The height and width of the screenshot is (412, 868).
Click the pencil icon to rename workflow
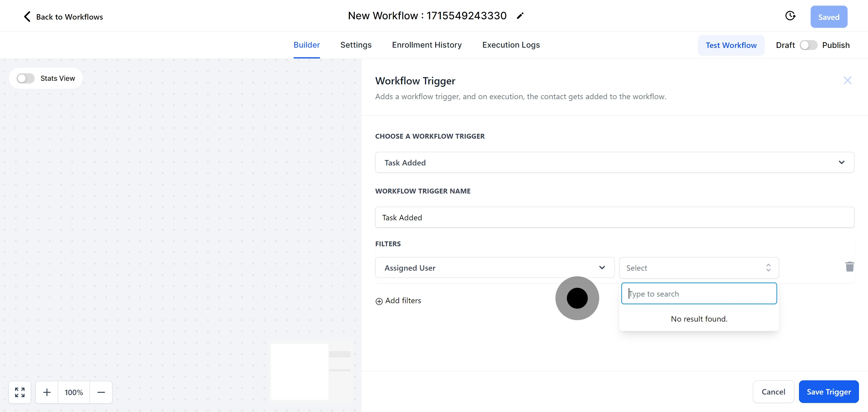click(520, 16)
